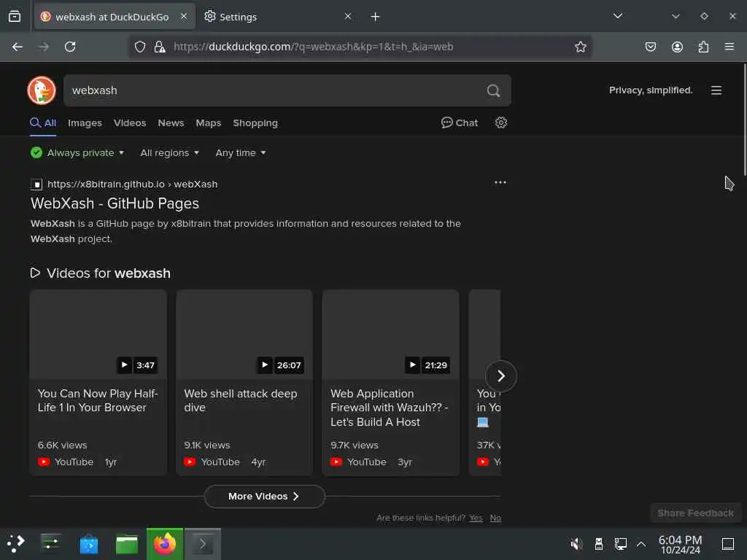Open the Firefox View tab icon

pyautogui.click(x=15, y=17)
